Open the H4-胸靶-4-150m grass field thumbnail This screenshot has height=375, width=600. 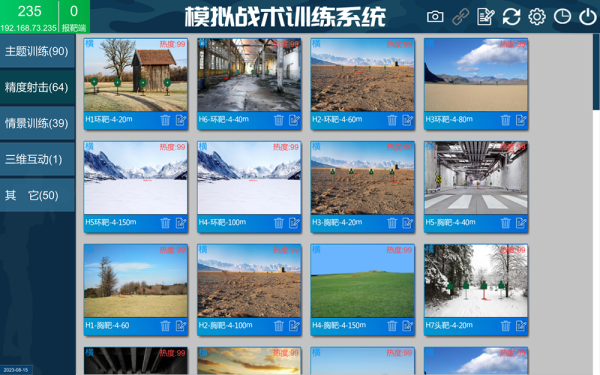coord(362,281)
